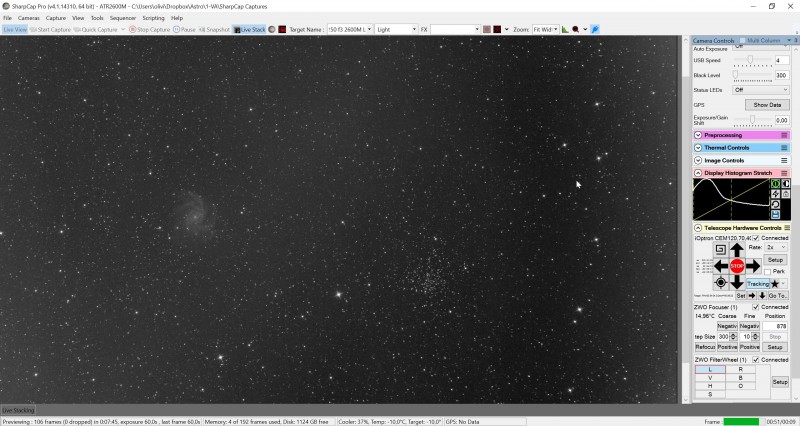Toggle Live Stack in the toolbar

(249, 30)
